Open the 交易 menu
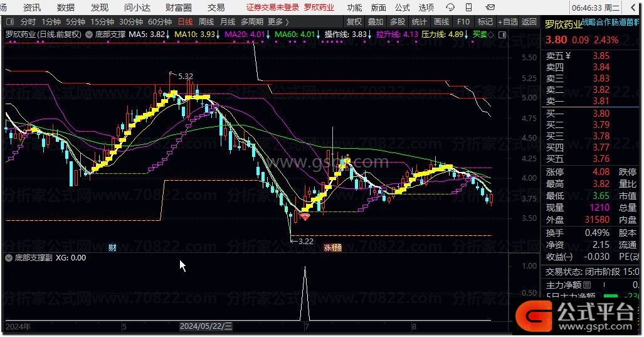The image size is (644, 337). (x=216, y=8)
